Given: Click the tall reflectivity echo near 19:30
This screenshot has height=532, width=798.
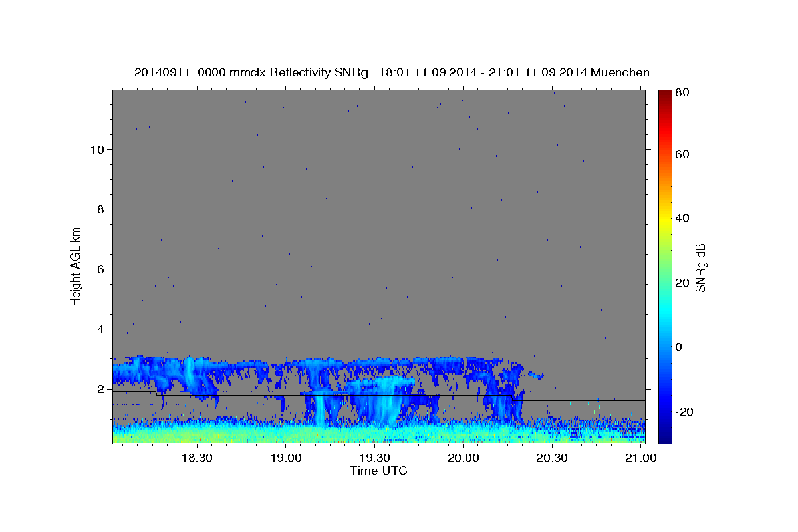Looking at the screenshot, I should coord(383,400).
